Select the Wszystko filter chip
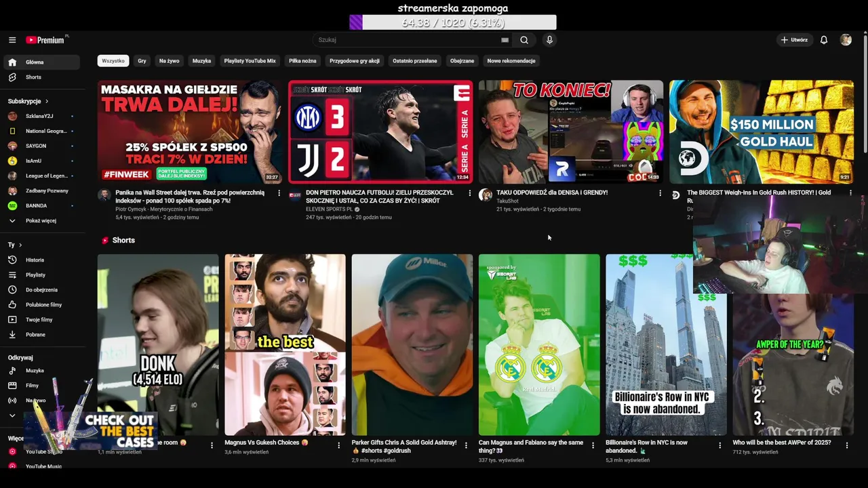 coord(113,61)
